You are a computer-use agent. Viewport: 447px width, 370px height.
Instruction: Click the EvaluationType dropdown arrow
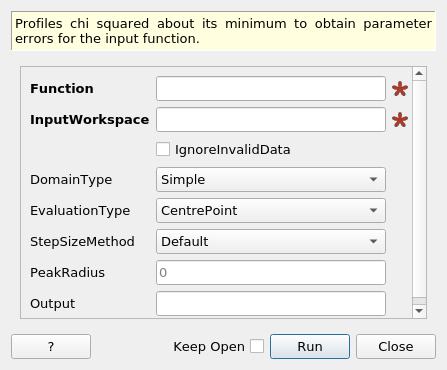point(373,211)
